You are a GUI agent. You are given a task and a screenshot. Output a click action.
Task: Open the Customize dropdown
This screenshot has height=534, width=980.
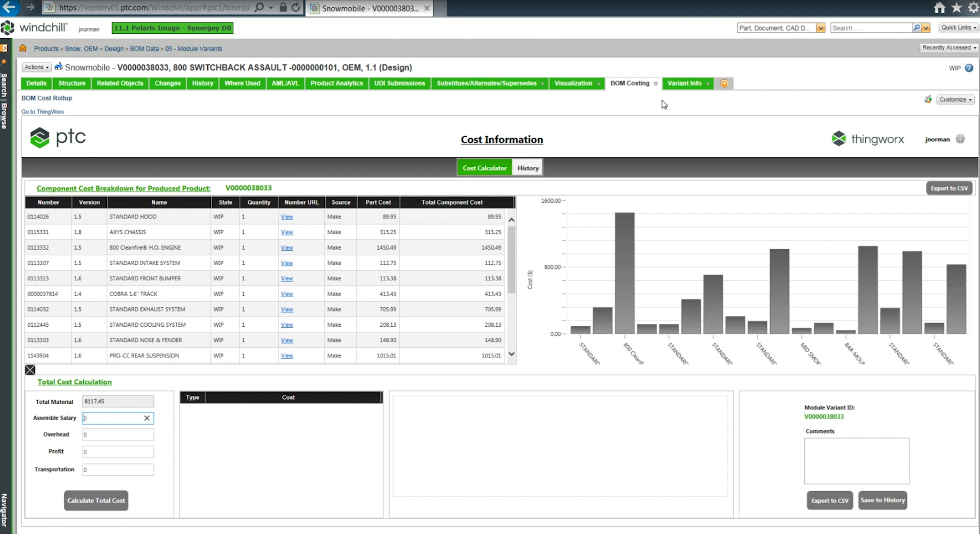click(955, 100)
